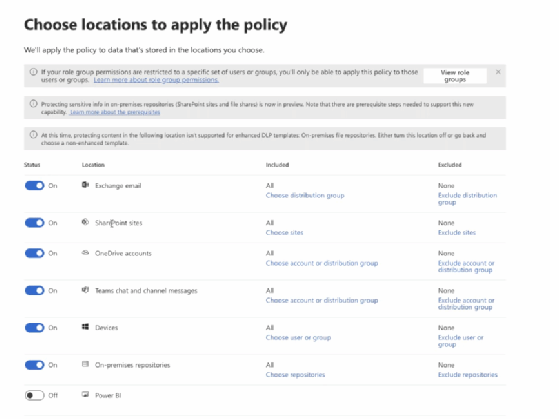
Task: Click Choose sites for SharePoint
Action: [x=284, y=233]
